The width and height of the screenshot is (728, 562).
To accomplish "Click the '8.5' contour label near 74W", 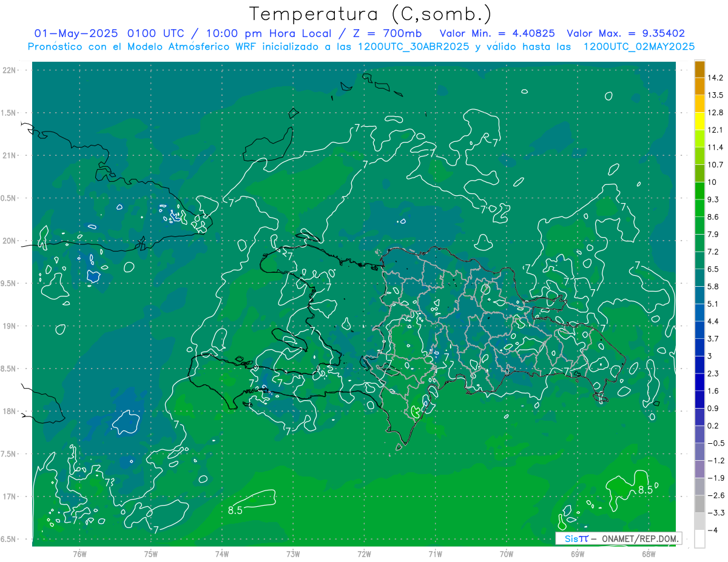I will click(x=236, y=510).
